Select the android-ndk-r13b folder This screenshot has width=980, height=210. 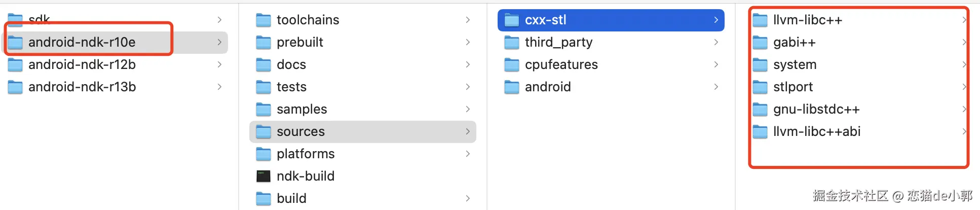(x=82, y=87)
